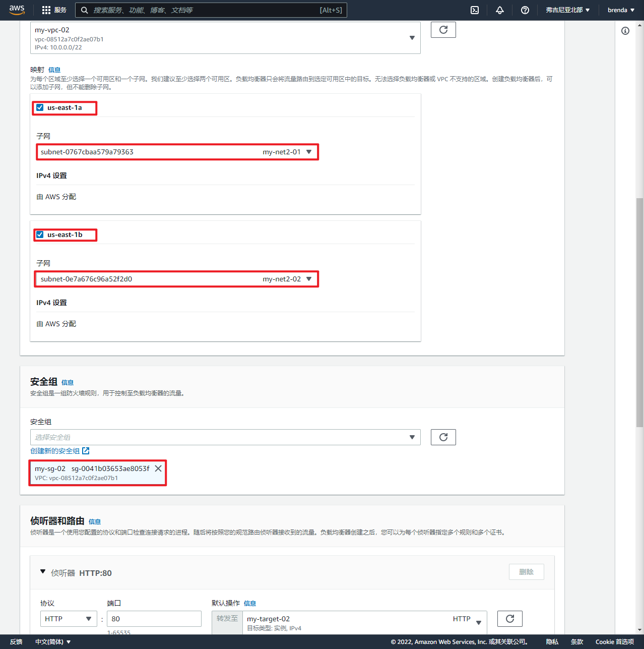Open the 条款 terms link
644x649 pixels.
pos(577,642)
